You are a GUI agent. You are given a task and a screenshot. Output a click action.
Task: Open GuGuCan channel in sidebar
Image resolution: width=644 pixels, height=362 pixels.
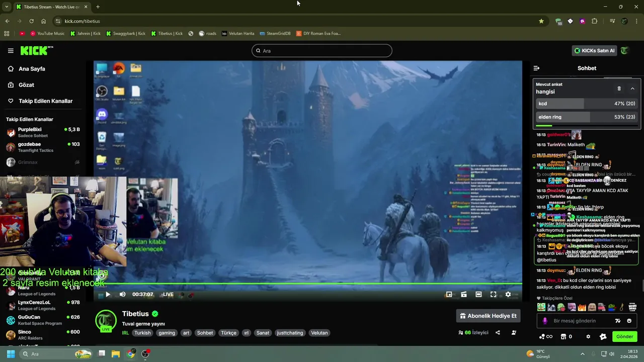[x=43, y=320]
